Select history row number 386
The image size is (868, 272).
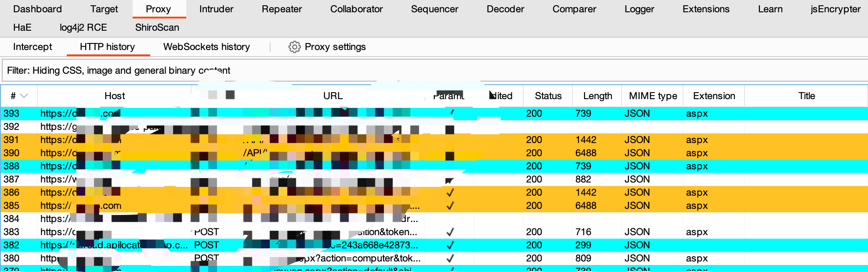pos(434,192)
